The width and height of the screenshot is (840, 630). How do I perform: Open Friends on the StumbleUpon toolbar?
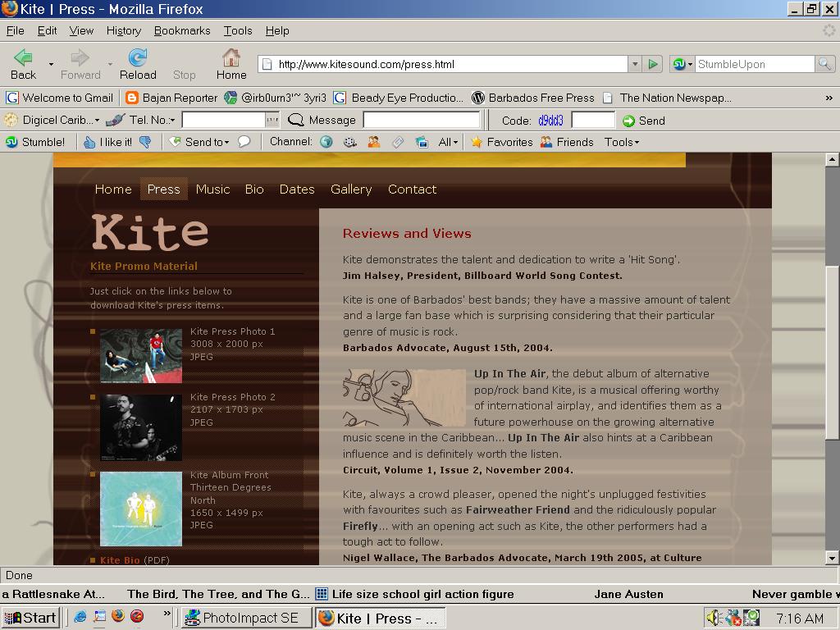pyautogui.click(x=567, y=142)
